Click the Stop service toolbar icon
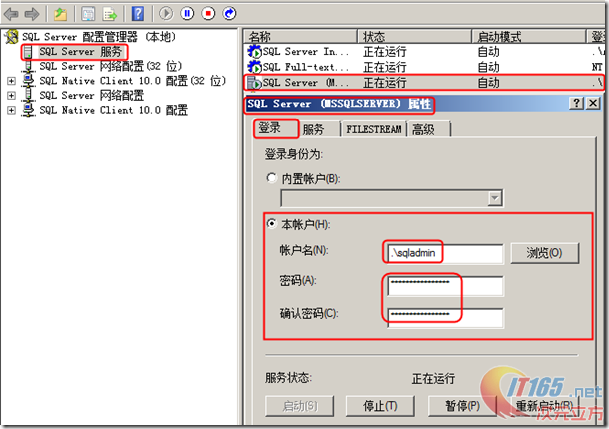The image size is (609, 429). (x=208, y=14)
